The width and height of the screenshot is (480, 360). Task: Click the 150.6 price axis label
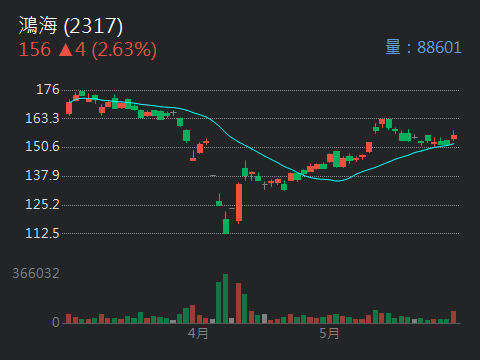pyautogui.click(x=42, y=147)
